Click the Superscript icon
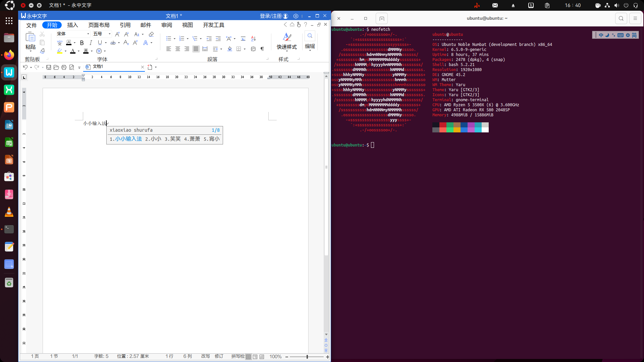This screenshot has width=644, height=362. click(135, 43)
